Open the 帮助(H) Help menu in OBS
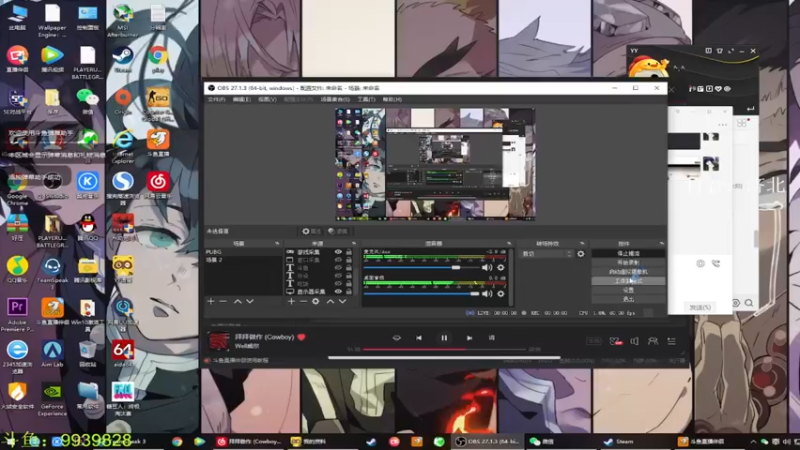Screen dimensions: 800x450 pos(392,99)
